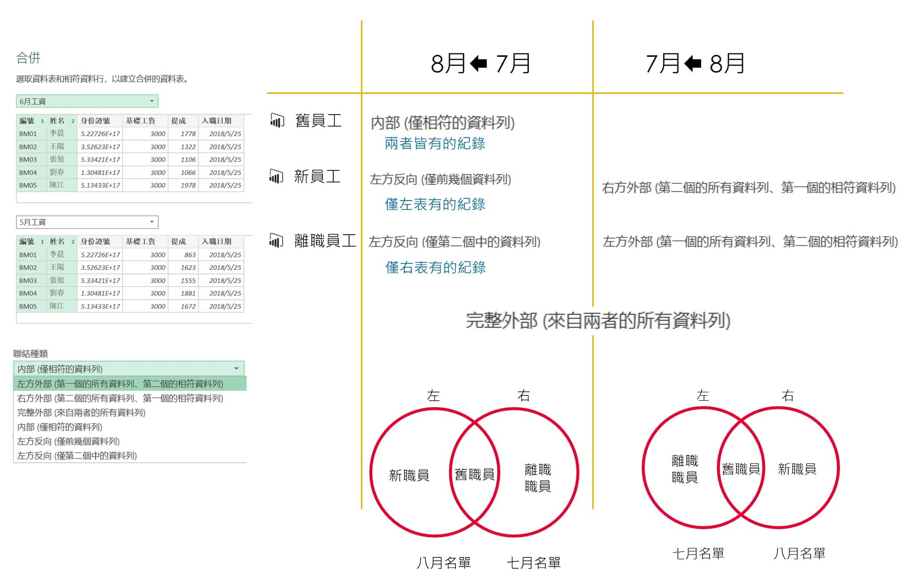Click the Power BI icon beside 新員工

pyautogui.click(x=276, y=176)
